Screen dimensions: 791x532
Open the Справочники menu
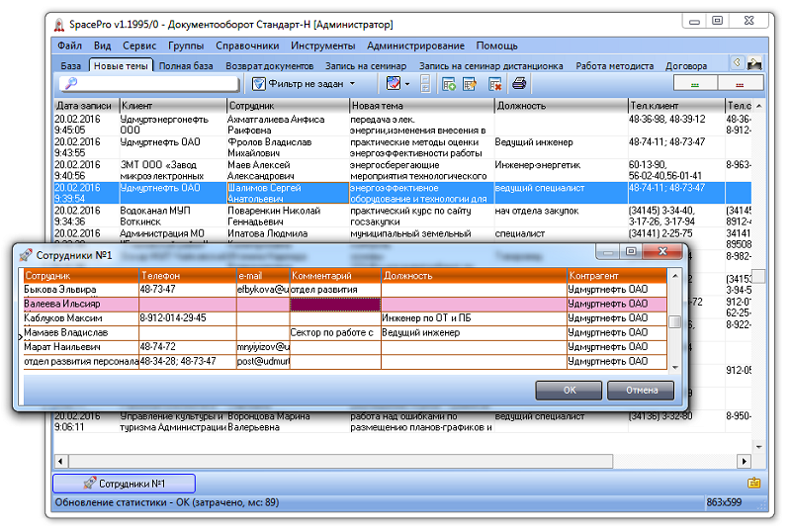pyautogui.click(x=247, y=45)
